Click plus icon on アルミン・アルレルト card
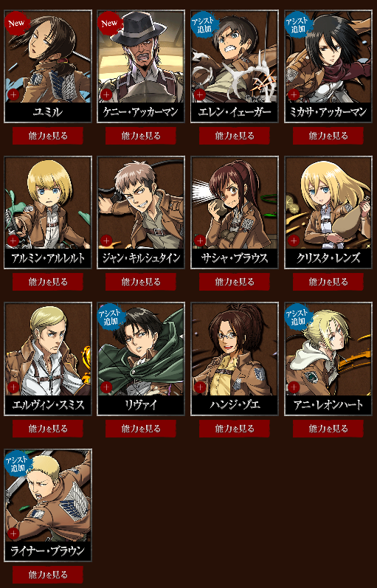 pyautogui.click(x=13, y=241)
